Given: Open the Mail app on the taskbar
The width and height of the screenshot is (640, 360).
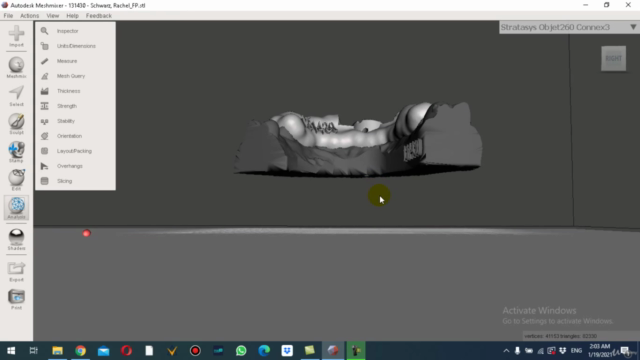Looking at the screenshot, I should coord(103,351).
